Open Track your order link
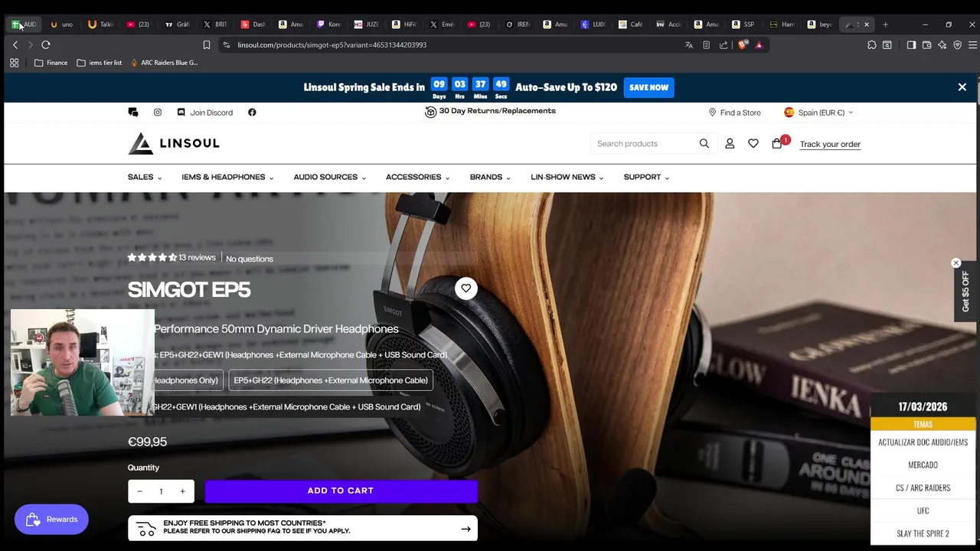 pyautogui.click(x=830, y=144)
